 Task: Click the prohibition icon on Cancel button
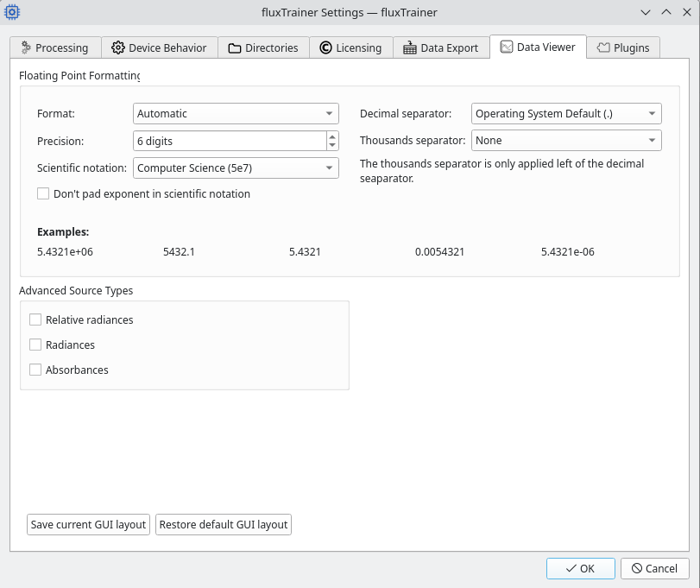(x=637, y=568)
